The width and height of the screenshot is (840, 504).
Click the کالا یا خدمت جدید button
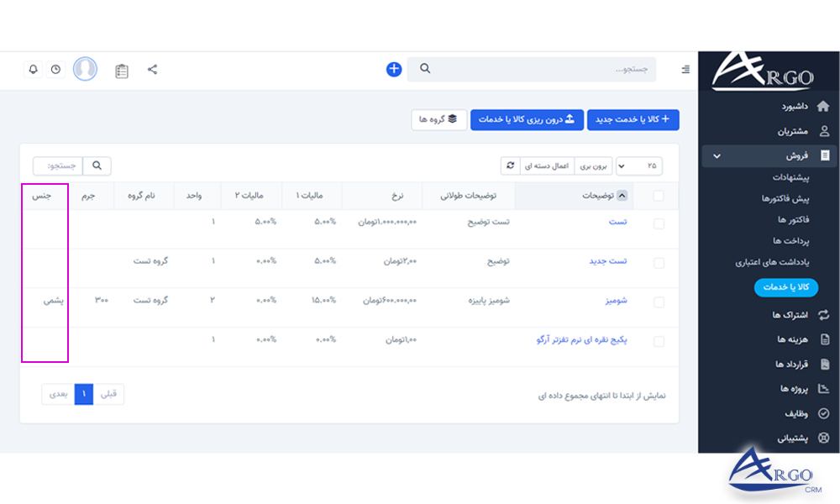point(633,119)
